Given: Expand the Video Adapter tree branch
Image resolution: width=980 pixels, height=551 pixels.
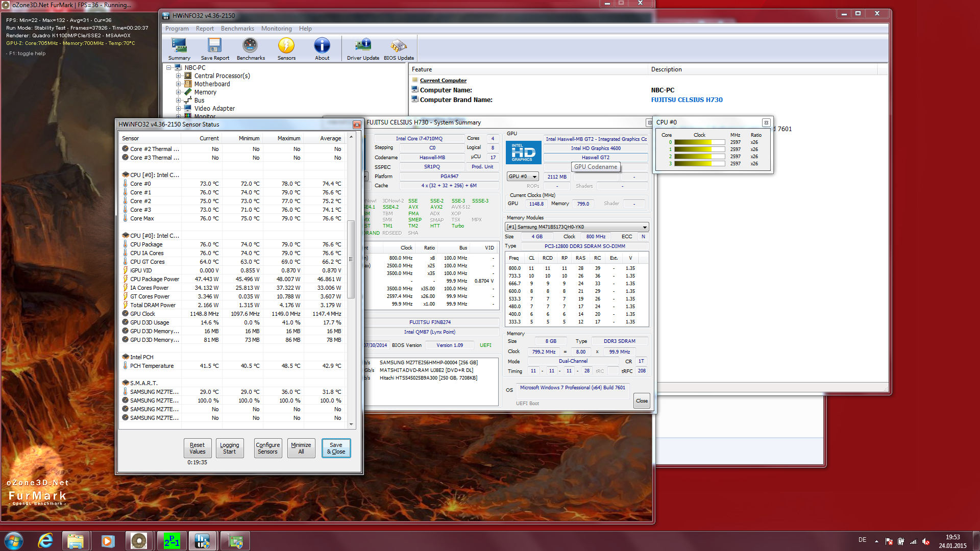Looking at the screenshot, I should pyautogui.click(x=179, y=109).
